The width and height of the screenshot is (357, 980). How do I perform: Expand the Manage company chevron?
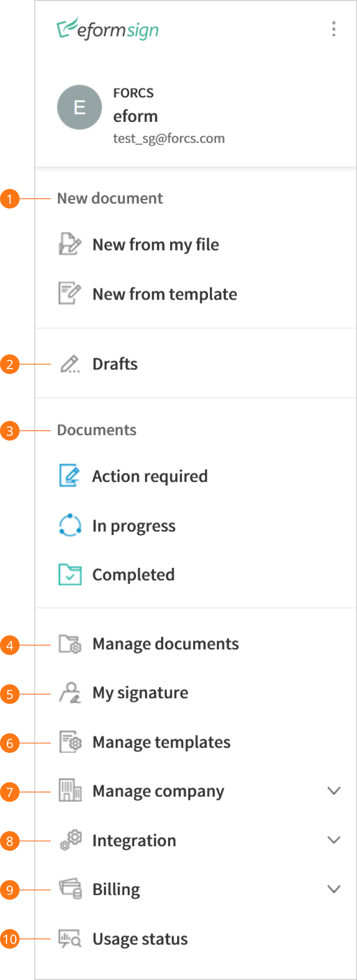point(334,791)
